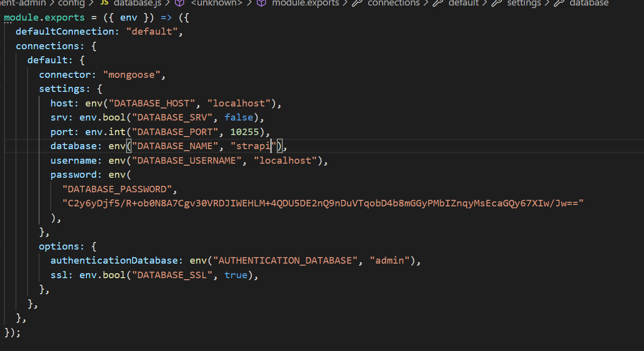The width and height of the screenshot is (644, 351).
Task: Click "DATABASE_USERNAME" string
Action: click(187, 161)
